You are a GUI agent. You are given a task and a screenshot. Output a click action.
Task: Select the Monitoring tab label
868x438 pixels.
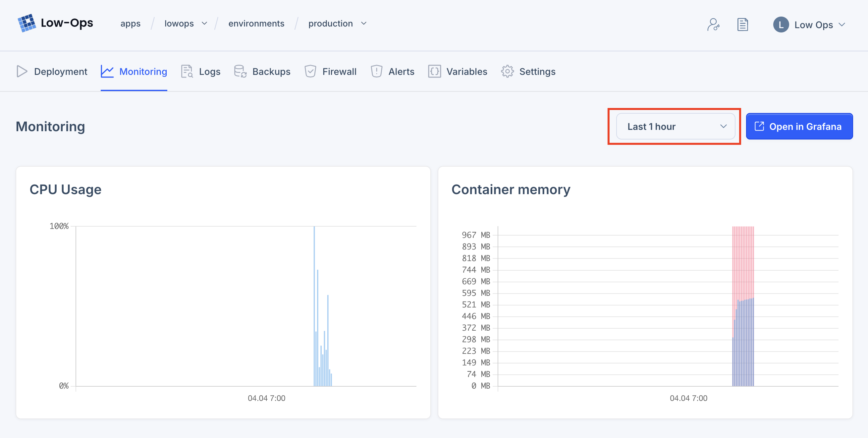coord(143,72)
